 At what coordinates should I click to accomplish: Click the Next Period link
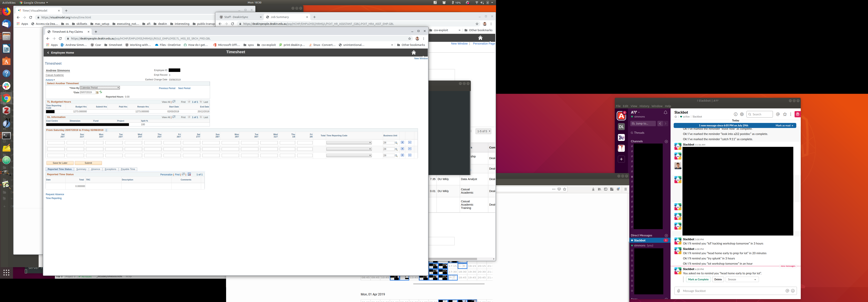tap(184, 88)
